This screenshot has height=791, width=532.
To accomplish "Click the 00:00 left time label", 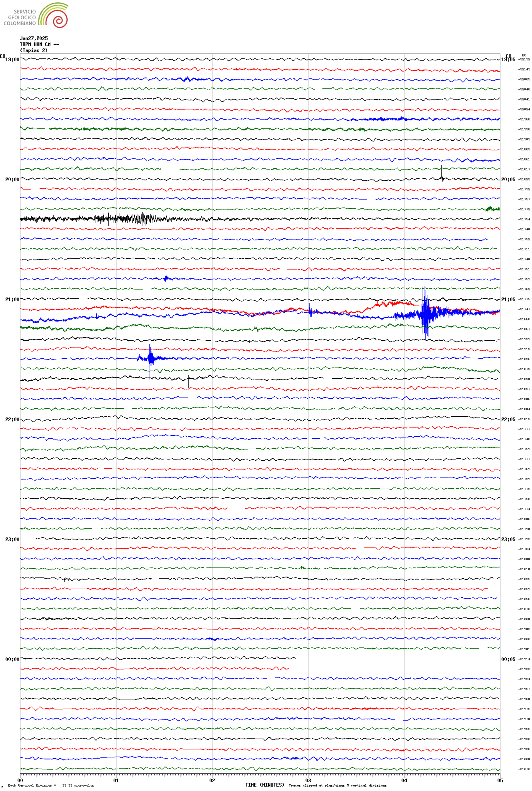I will [12, 659].
